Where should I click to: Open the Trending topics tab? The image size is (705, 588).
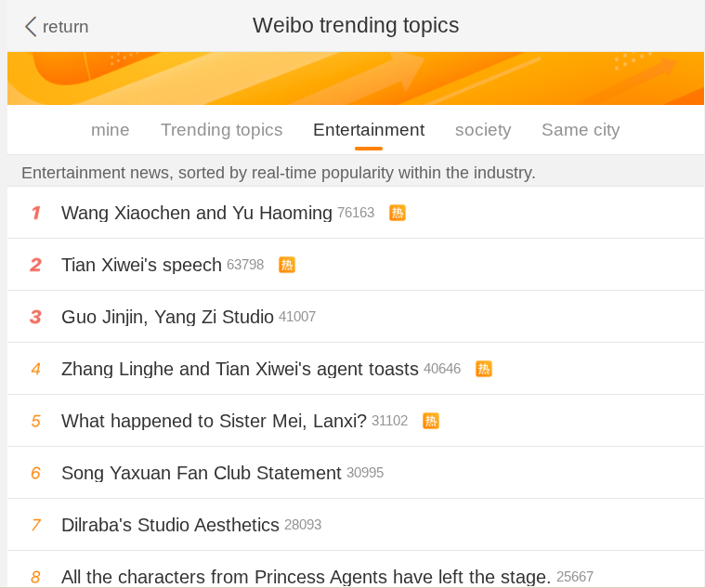click(x=221, y=130)
